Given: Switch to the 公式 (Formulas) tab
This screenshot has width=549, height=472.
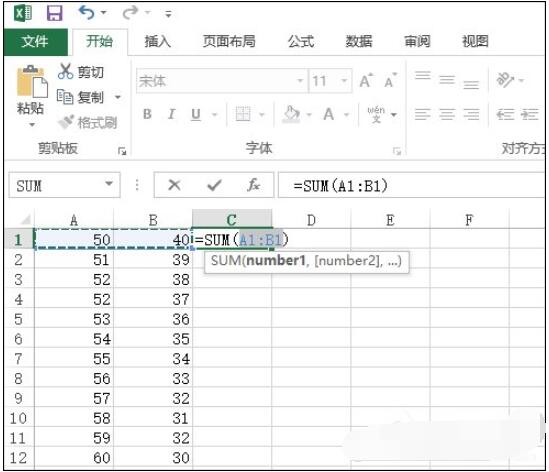Looking at the screenshot, I should tap(301, 41).
